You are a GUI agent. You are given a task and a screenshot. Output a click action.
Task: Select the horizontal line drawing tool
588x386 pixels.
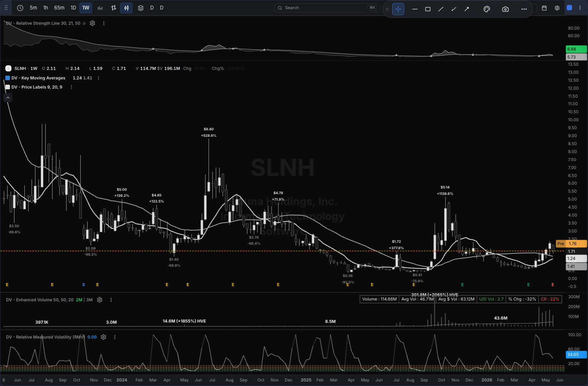pyautogui.click(x=415, y=9)
